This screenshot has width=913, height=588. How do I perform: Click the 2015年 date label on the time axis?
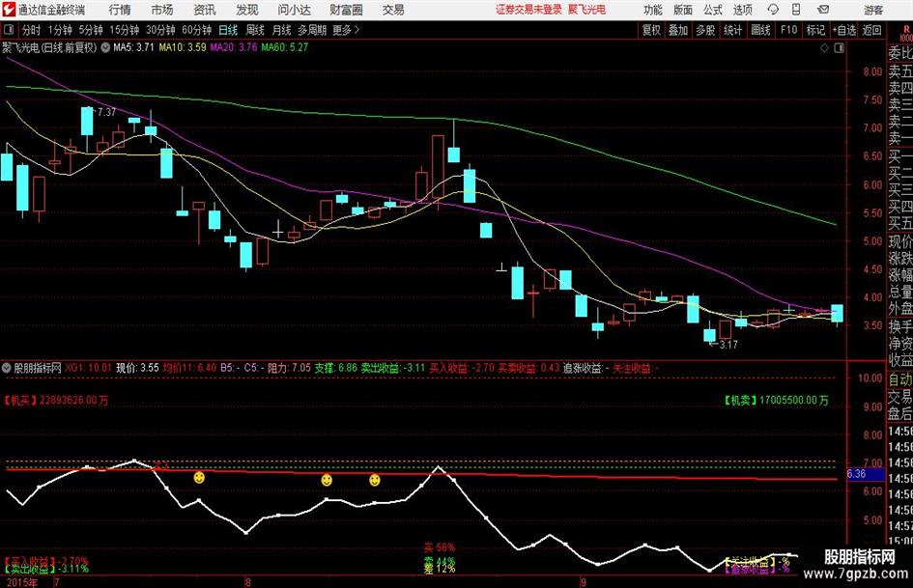21,582
